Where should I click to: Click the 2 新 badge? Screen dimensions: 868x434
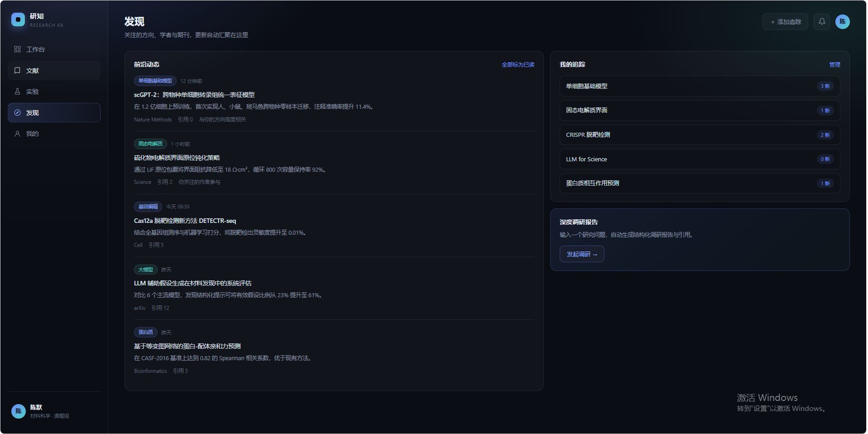point(825,135)
